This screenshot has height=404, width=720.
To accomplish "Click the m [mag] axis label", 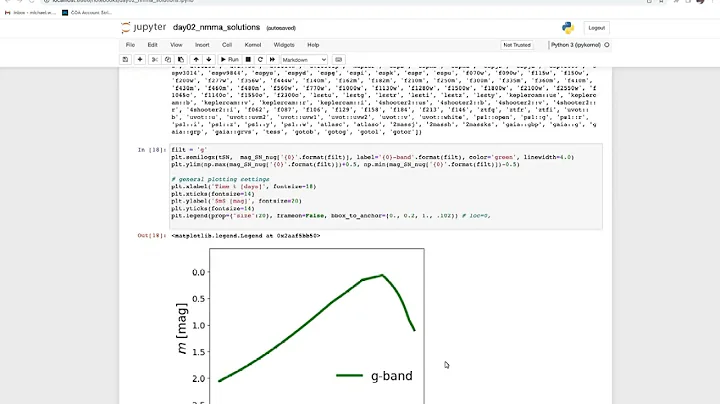I will tap(182, 328).
